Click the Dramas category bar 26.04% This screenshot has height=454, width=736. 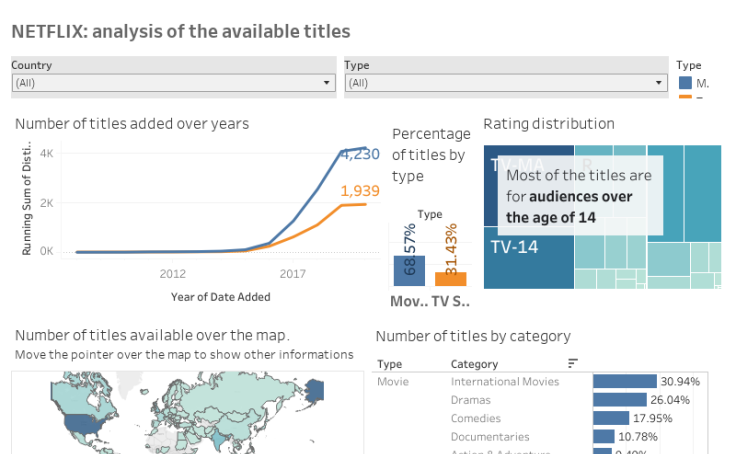pos(620,400)
